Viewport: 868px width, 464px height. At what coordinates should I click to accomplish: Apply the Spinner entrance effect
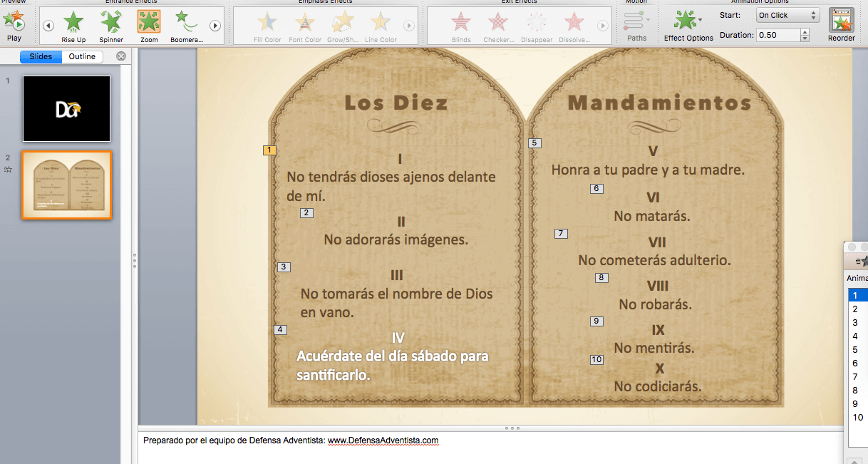pyautogui.click(x=111, y=26)
